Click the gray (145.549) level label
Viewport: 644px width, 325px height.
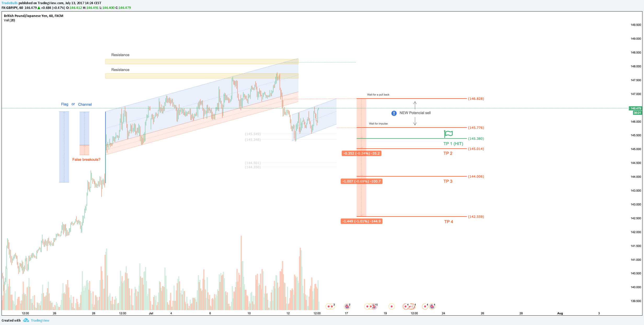(253, 134)
